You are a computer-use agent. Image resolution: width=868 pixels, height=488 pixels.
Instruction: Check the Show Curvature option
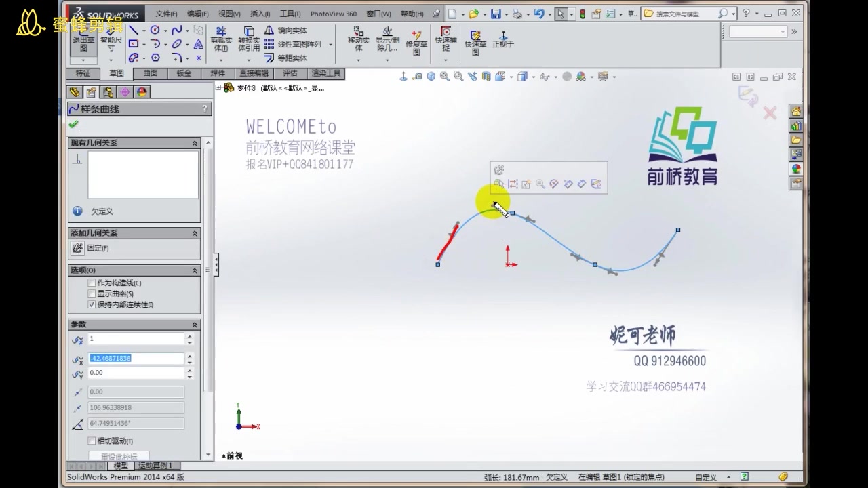click(x=91, y=293)
